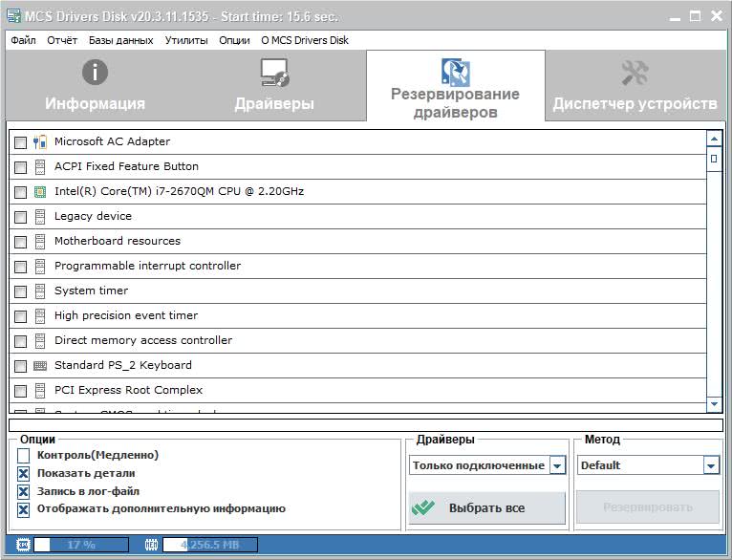This screenshot has width=732, height=560.
Task: Tick the PCI Express Root Complex checkbox
Action: pos(20,391)
